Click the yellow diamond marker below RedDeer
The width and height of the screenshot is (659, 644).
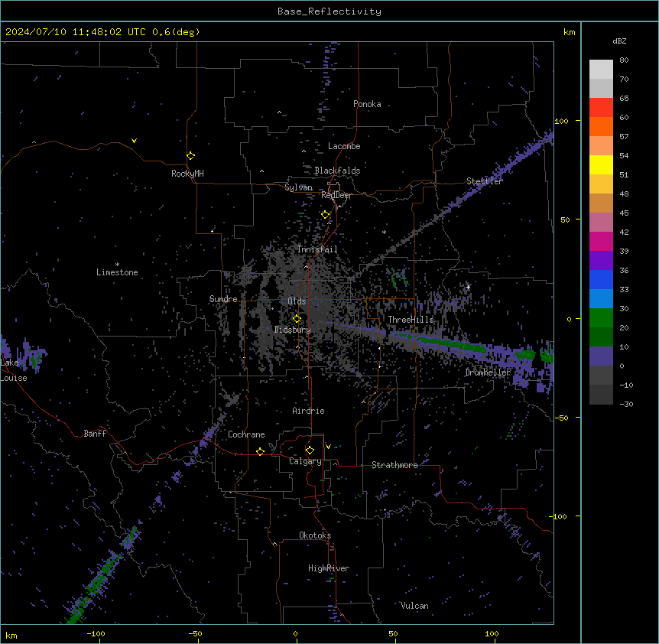(x=325, y=215)
